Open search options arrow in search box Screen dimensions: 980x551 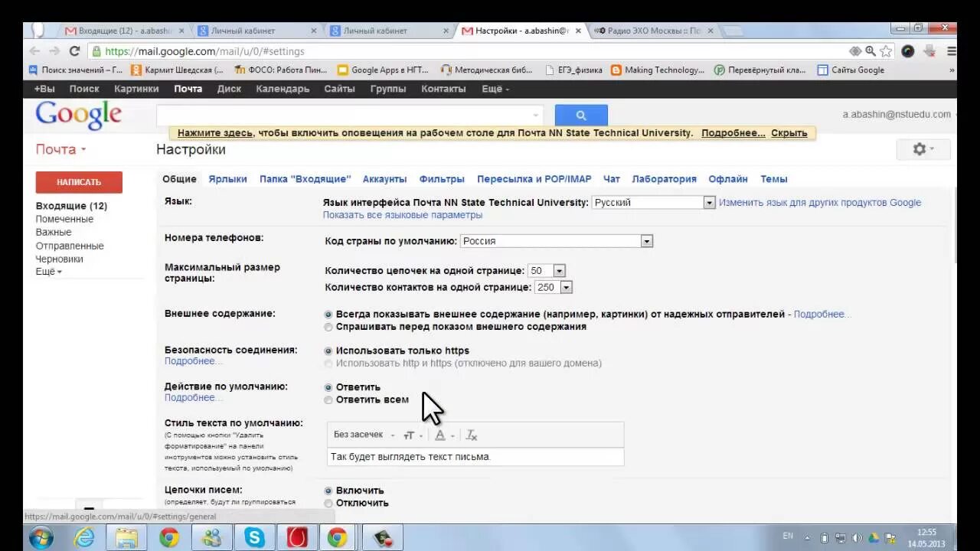(535, 116)
